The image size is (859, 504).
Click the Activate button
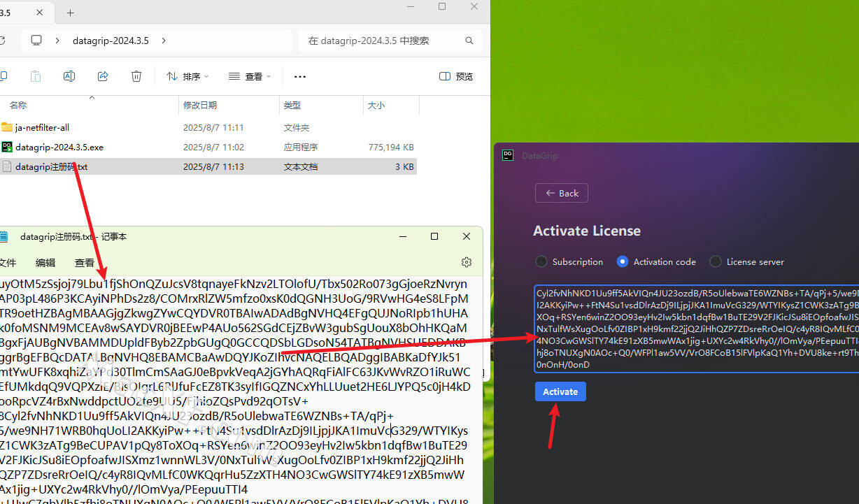(x=560, y=391)
